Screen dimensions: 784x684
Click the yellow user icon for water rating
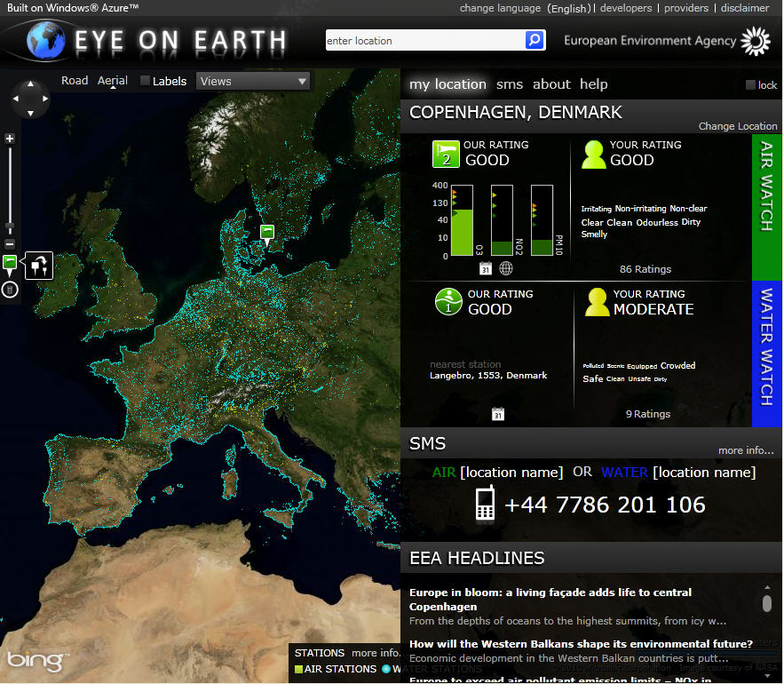tap(597, 303)
